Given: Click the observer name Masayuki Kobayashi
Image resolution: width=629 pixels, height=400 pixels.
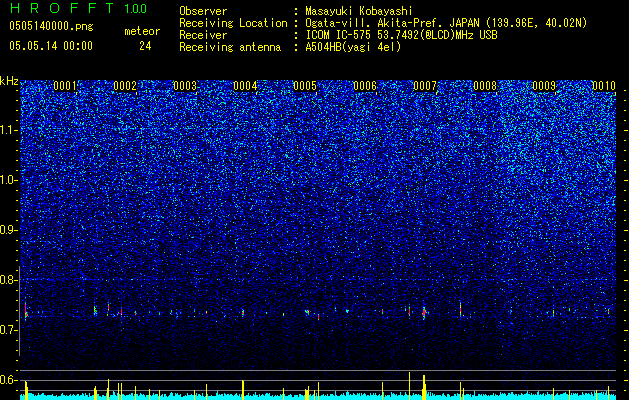Looking at the screenshot, I should point(359,11).
